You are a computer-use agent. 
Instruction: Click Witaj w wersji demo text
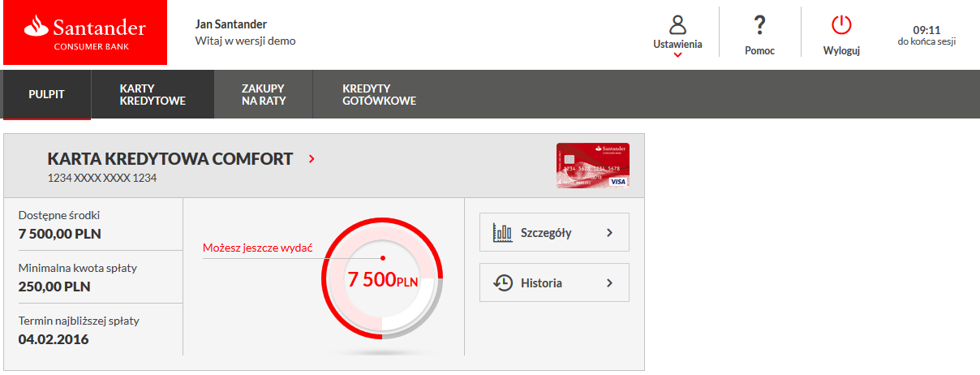pos(246,41)
